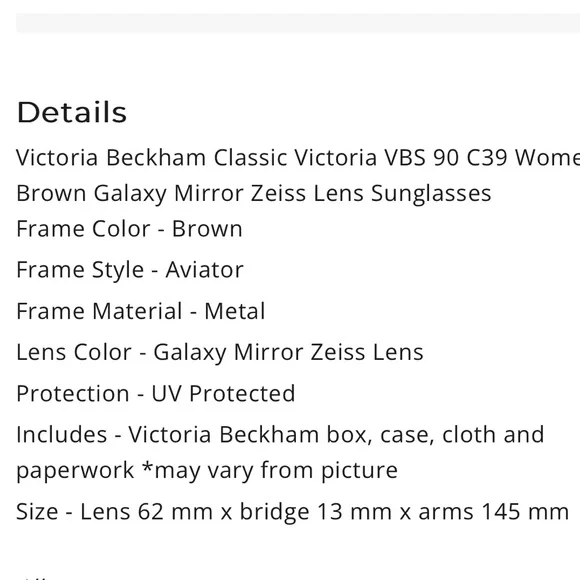
Task: Click the 'Frame Color - Brown' line
Action: (x=129, y=229)
